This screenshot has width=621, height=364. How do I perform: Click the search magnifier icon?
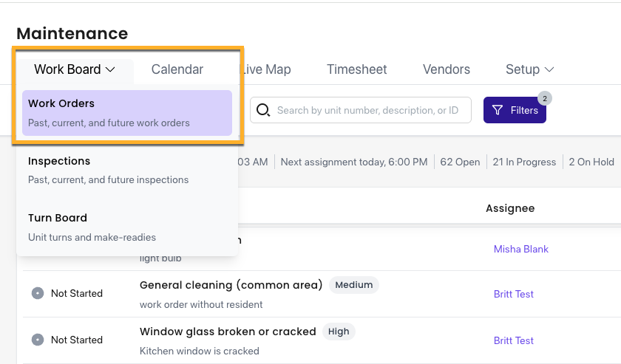click(263, 110)
